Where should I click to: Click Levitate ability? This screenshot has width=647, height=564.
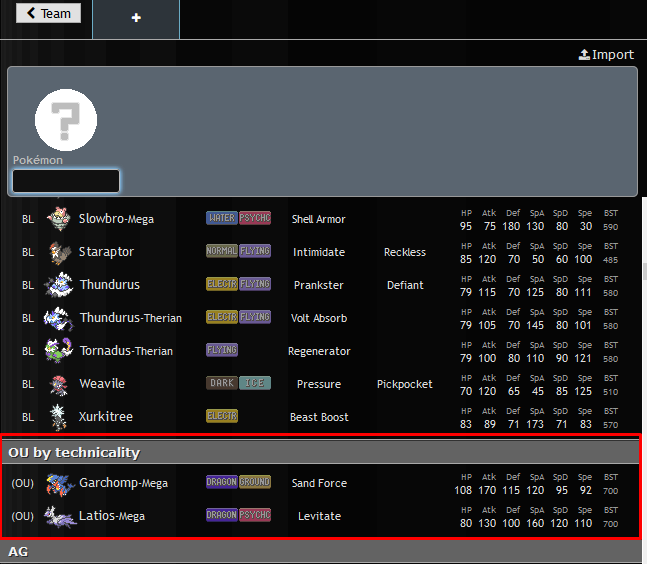pyautogui.click(x=319, y=516)
